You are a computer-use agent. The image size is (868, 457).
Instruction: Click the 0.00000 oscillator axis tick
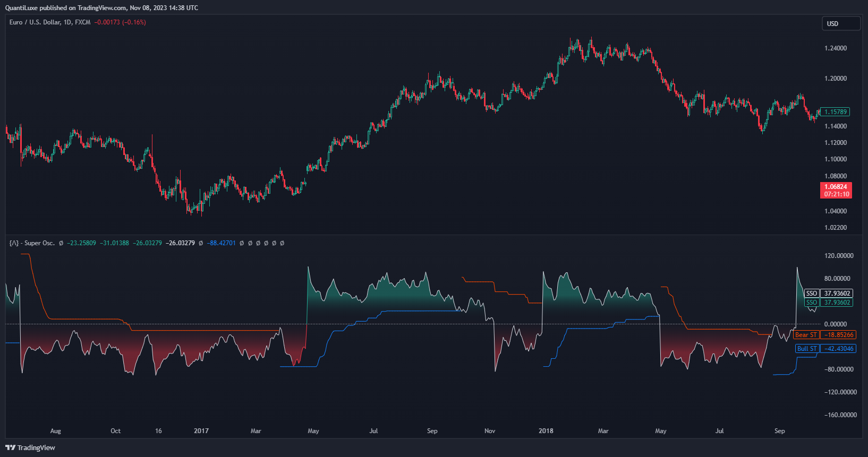coord(836,324)
